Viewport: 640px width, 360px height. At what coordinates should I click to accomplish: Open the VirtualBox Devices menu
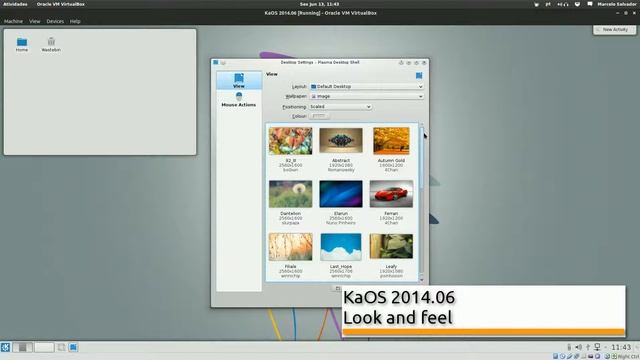point(55,21)
